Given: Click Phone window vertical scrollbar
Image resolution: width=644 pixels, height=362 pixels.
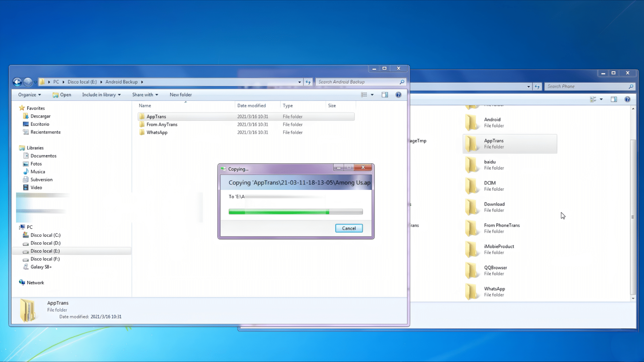Looking at the screenshot, I should point(633,217).
